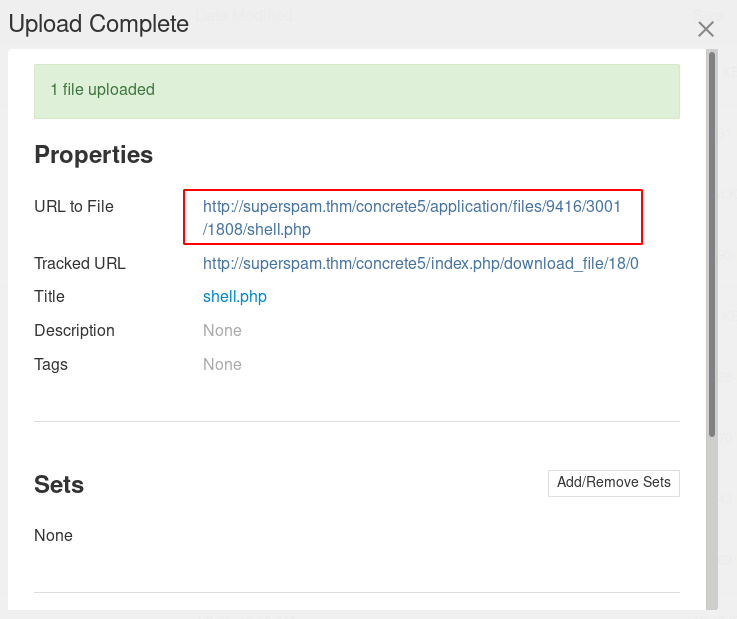
Task: Click the 'Upload Complete' dialog title
Action: [x=98, y=24]
